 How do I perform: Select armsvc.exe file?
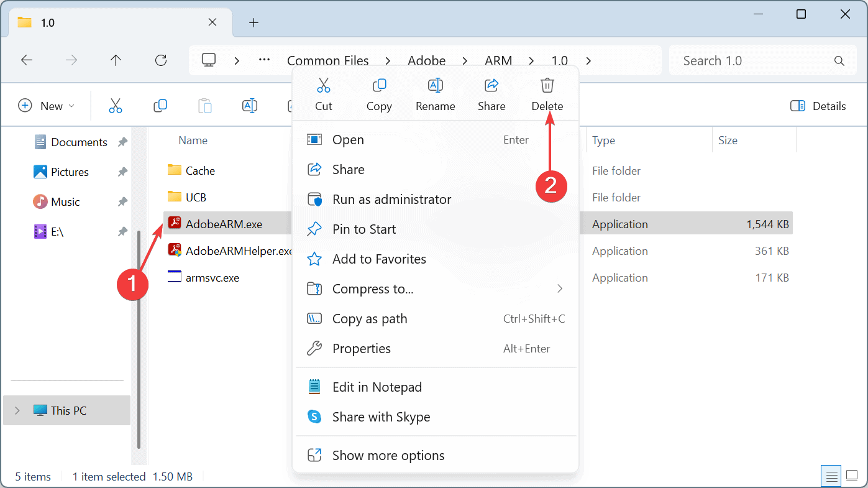[x=212, y=278]
